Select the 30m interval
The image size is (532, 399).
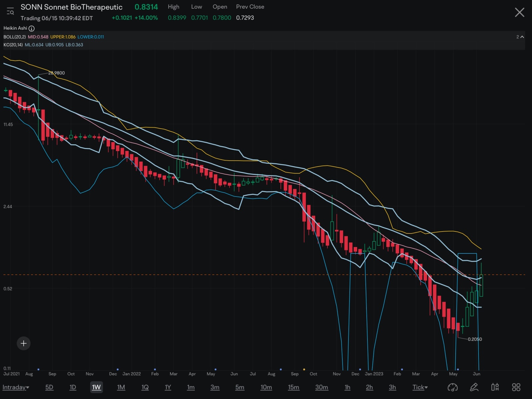(322, 387)
